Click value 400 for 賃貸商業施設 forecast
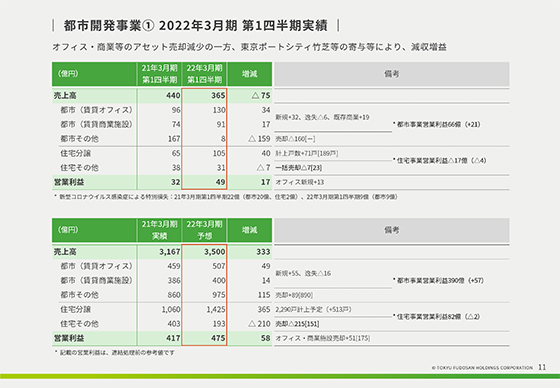This screenshot has width=560, height=388. pyautogui.click(x=219, y=280)
